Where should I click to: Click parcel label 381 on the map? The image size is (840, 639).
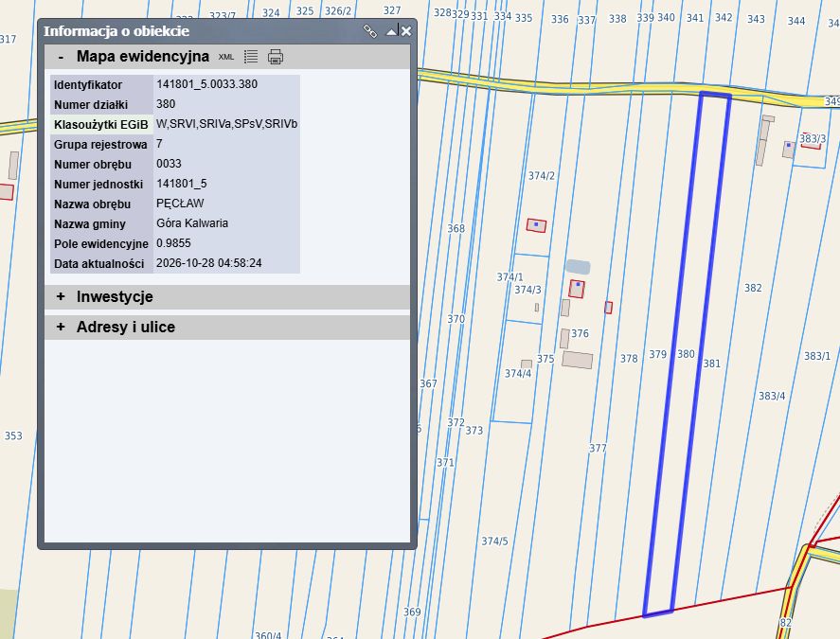[x=712, y=364]
